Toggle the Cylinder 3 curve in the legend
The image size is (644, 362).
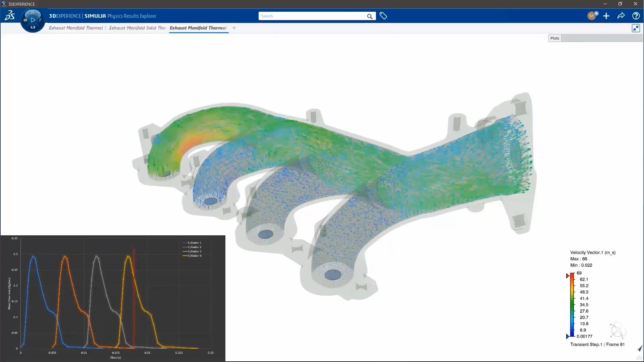coord(194,251)
